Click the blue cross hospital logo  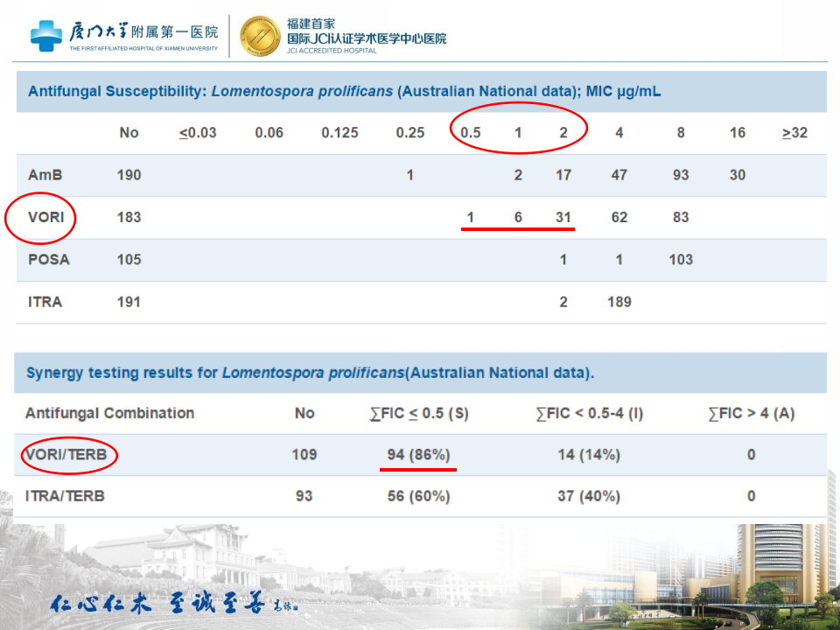pyautogui.click(x=46, y=35)
